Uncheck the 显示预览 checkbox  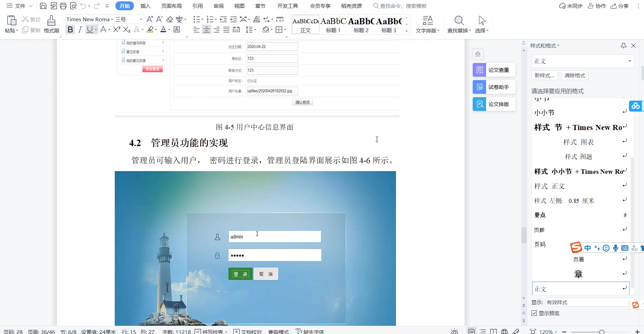534,313
